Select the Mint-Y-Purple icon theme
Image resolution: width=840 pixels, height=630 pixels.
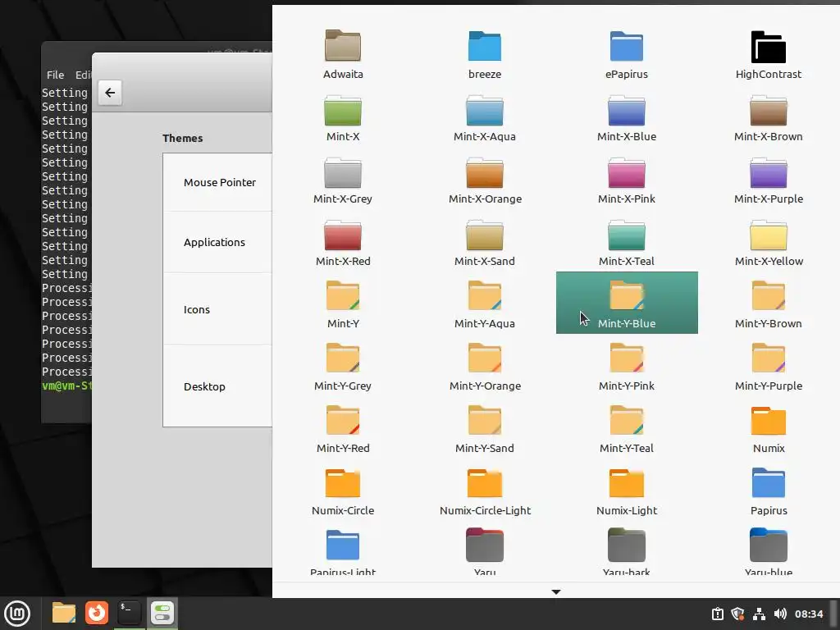point(769,366)
